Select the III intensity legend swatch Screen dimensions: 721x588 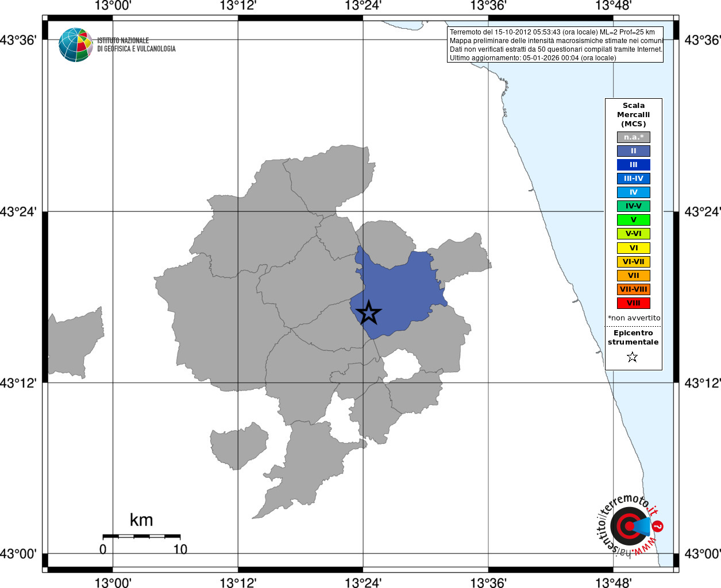coord(634,165)
